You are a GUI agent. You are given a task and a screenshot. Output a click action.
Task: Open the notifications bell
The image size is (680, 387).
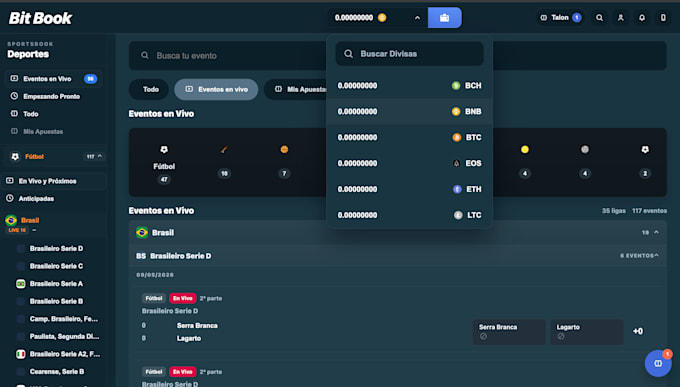[642, 18]
